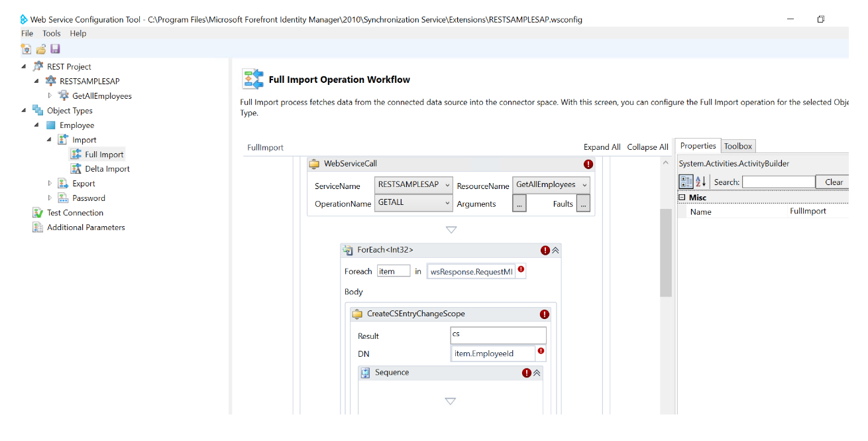The width and height of the screenshot is (868, 441).
Task: Expand the Password tree node
Action: (x=50, y=198)
